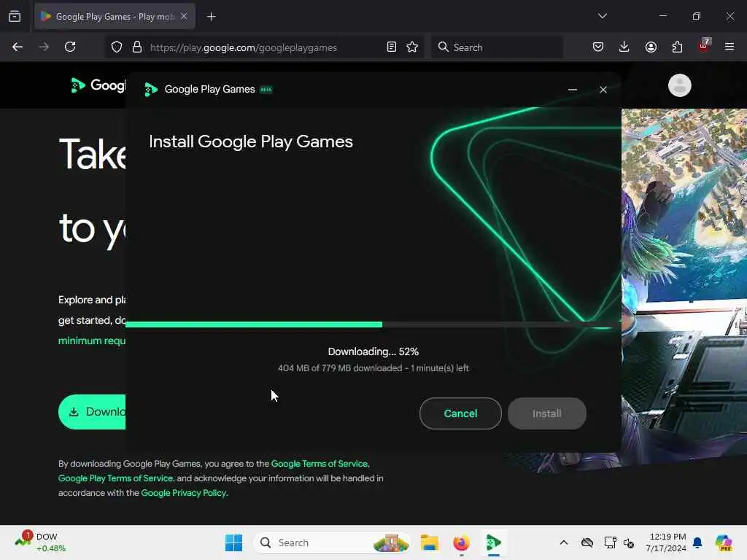Open the Firefox account icon
Screen dimensions: 747x560
click(651, 47)
